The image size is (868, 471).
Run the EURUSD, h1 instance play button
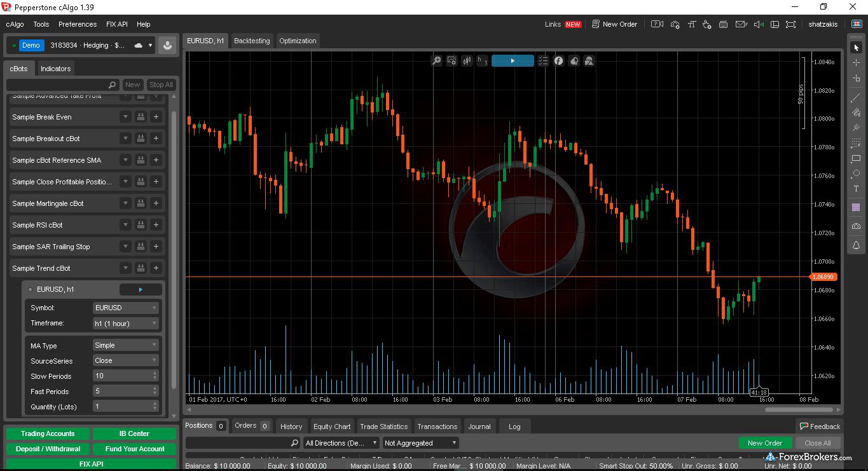tap(141, 290)
